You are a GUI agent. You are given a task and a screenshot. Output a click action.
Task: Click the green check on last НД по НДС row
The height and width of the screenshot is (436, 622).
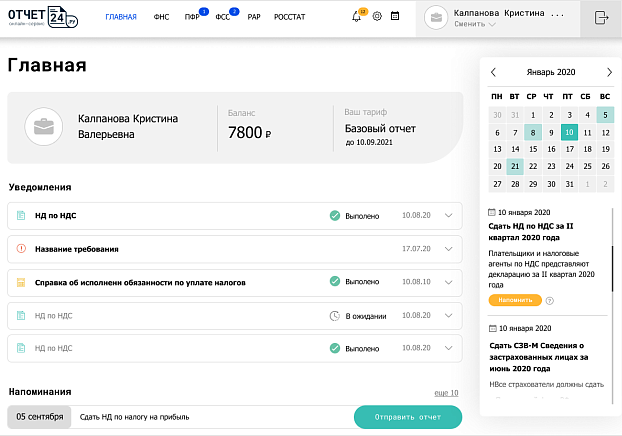[335, 348]
